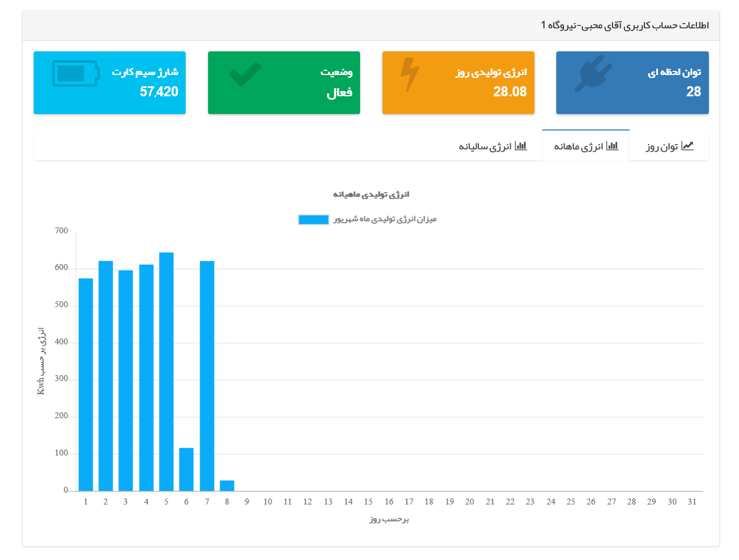Switch to the توان روز tab
Image resolution: width=739 pixels, height=560 pixels.
[x=669, y=146]
